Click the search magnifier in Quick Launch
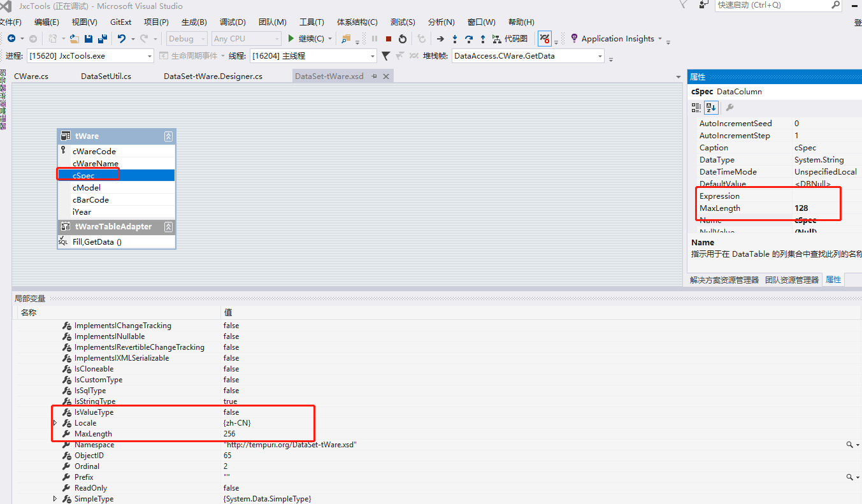This screenshot has width=862, height=504. click(x=836, y=5)
